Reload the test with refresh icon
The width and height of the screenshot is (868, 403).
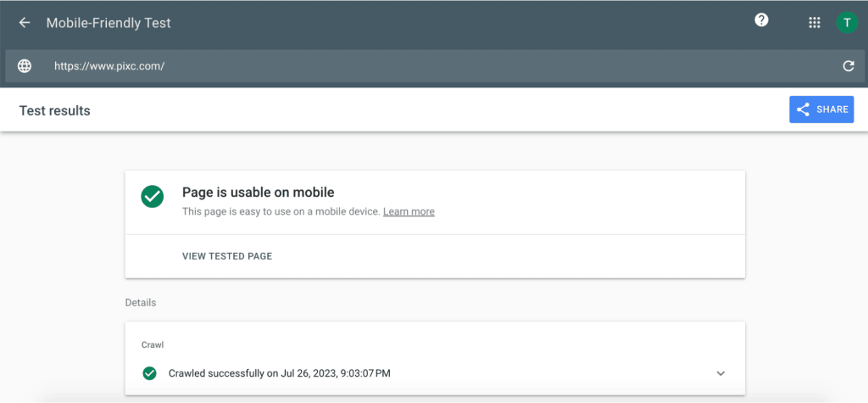(848, 66)
